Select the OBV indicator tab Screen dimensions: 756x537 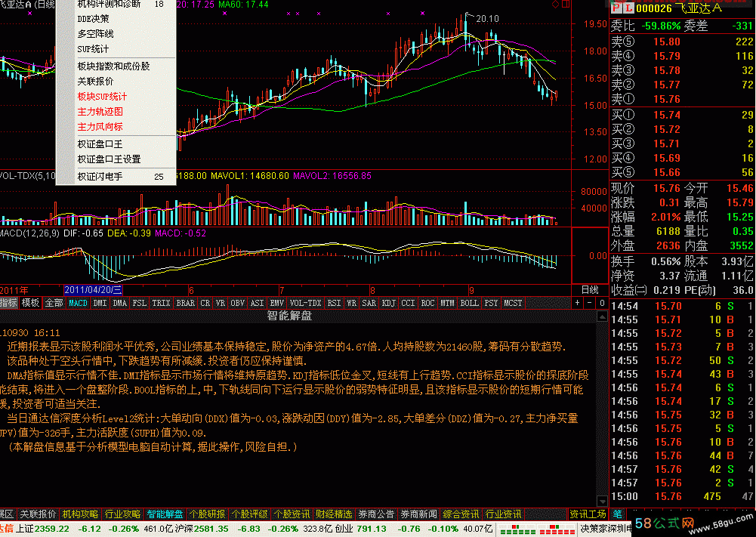tap(238, 303)
